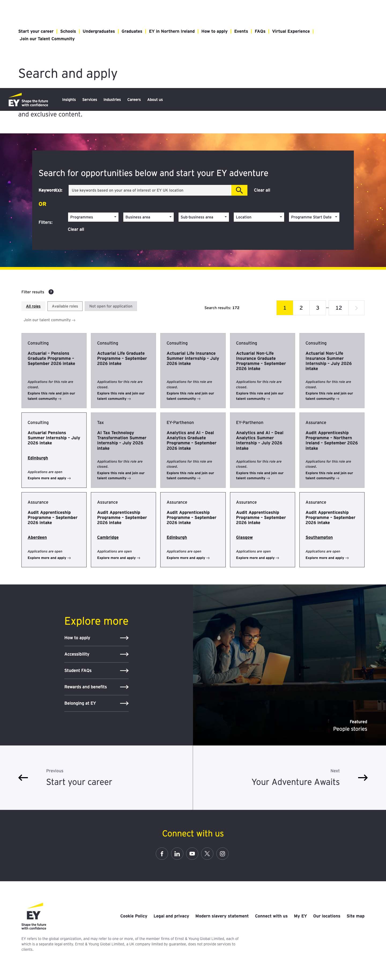The image size is (386, 980).
Task: Open EY in Northern Ireland link
Action: (x=172, y=32)
